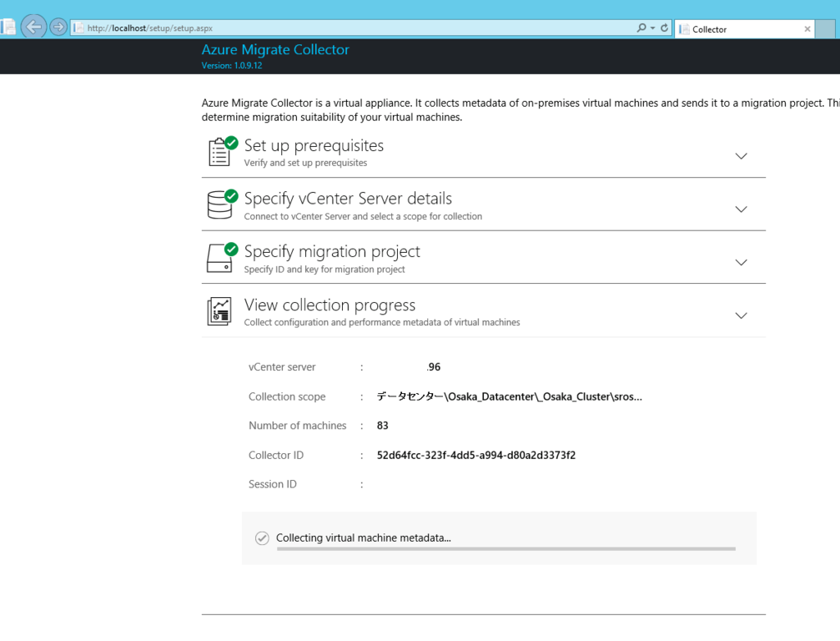The width and height of the screenshot is (840, 641).
Task: Click the metadata collection status check icon
Action: tap(262, 538)
